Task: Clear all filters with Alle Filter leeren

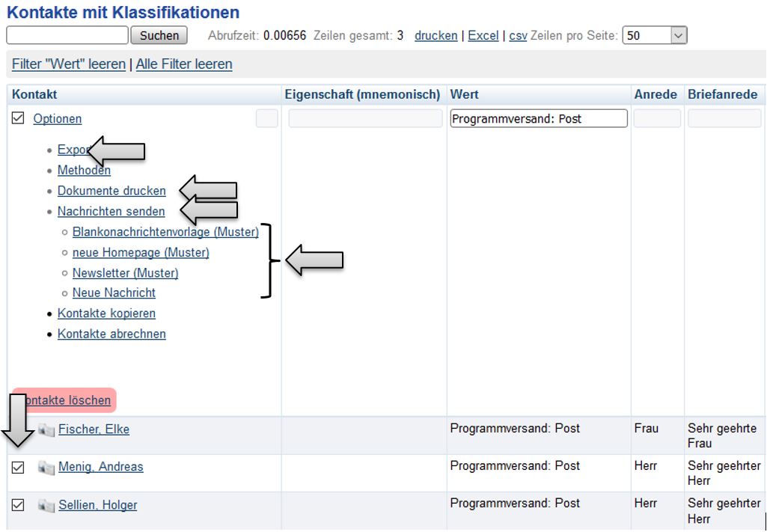Action: point(184,64)
